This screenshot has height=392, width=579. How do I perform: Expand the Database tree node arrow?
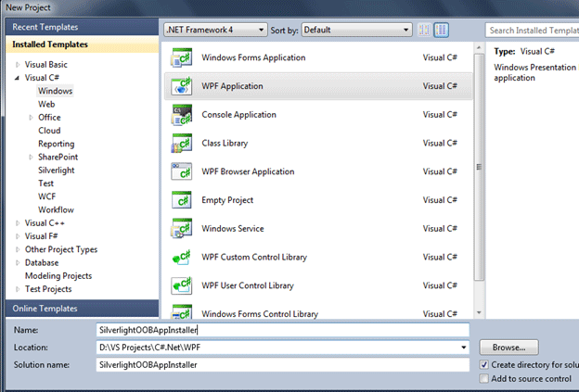point(18,263)
